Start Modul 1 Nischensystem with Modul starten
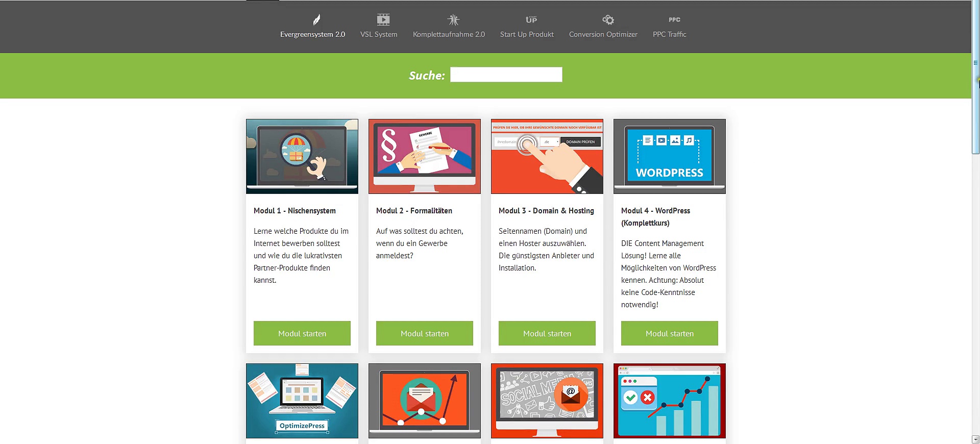This screenshot has height=444, width=980. click(302, 333)
